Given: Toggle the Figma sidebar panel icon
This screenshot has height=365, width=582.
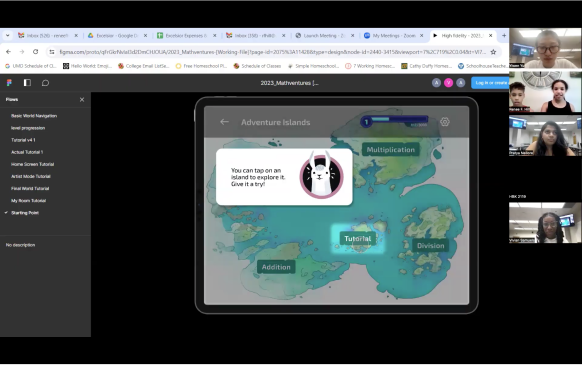Looking at the screenshot, I should tap(27, 83).
